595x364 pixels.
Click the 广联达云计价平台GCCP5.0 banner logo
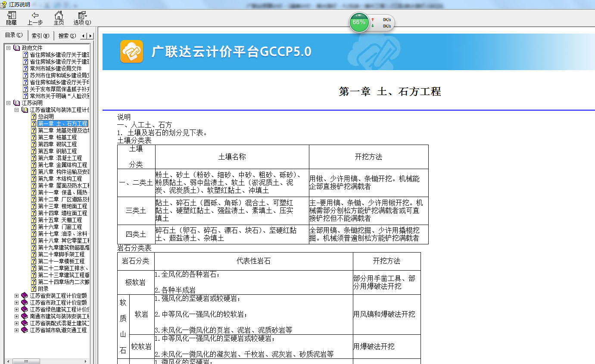coord(131,52)
